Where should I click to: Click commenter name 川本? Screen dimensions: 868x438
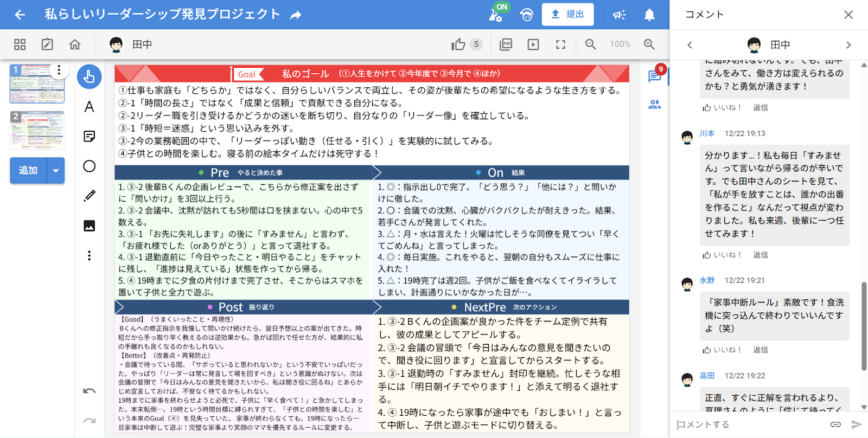click(x=707, y=133)
